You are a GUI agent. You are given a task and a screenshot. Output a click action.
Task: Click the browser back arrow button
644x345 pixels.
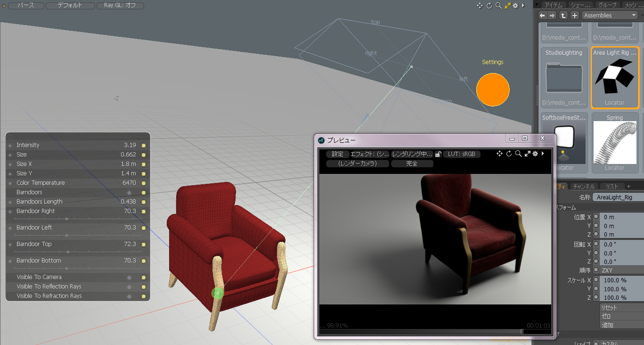[x=542, y=16]
